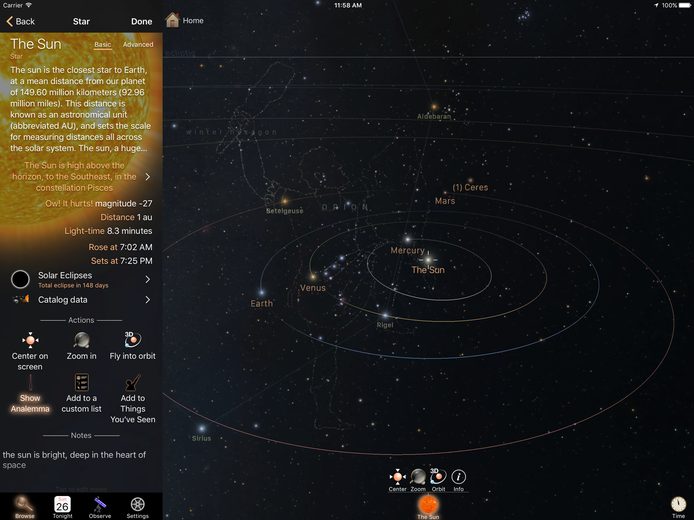Expand Sun position description chevron
694x520 pixels.
pyautogui.click(x=148, y=177)
